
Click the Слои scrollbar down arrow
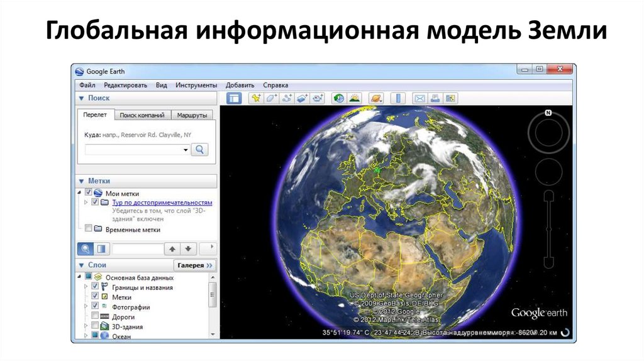[x=213, y=335]
